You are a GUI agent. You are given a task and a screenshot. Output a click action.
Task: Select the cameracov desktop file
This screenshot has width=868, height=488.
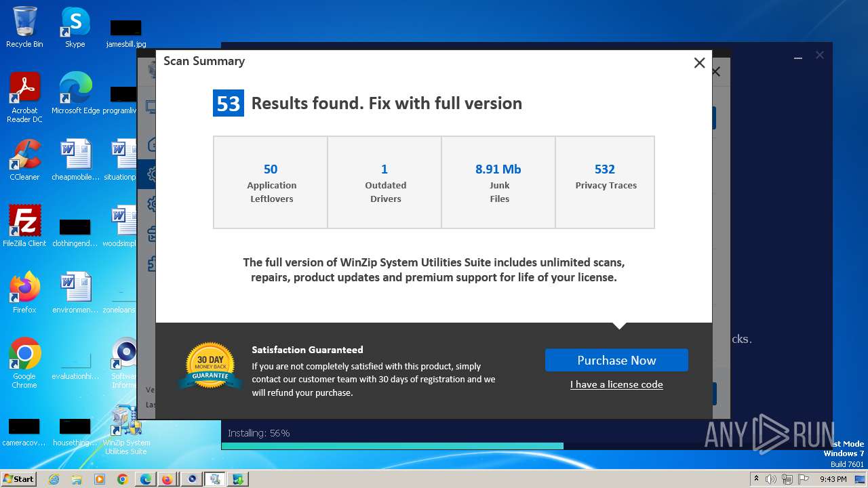click(x=24, y=432)
